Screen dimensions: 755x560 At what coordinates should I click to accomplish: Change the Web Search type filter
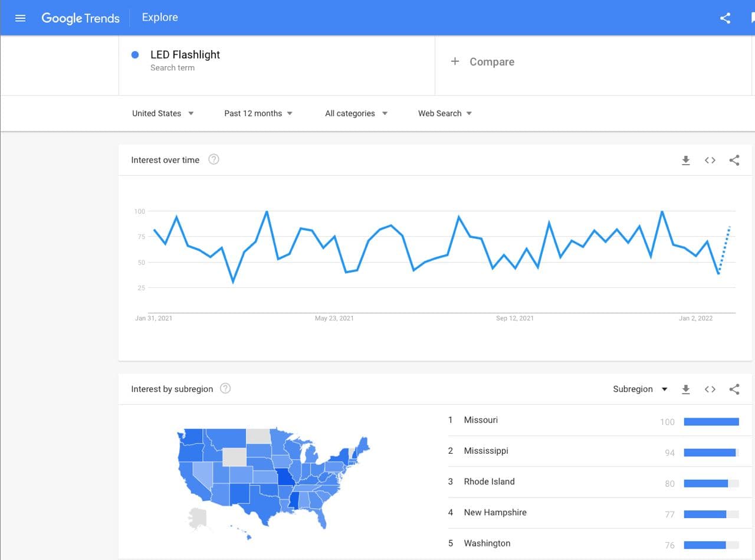[x=444, y=113]
